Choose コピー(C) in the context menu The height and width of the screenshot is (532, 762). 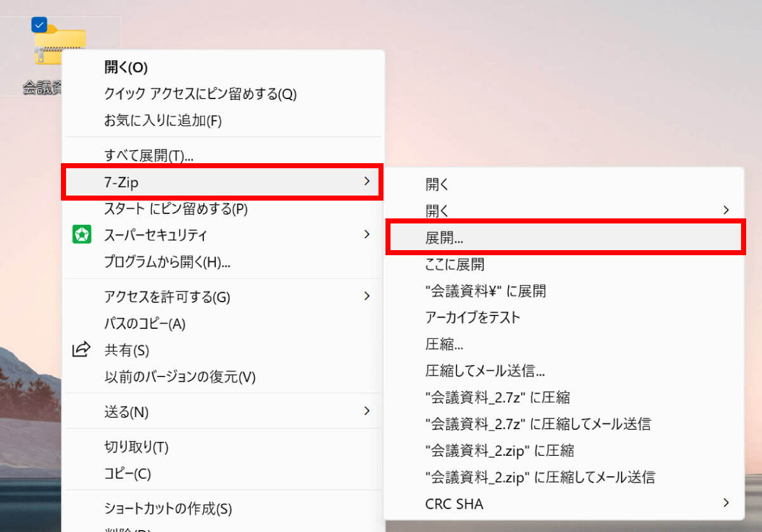click(x=224, y=474)
